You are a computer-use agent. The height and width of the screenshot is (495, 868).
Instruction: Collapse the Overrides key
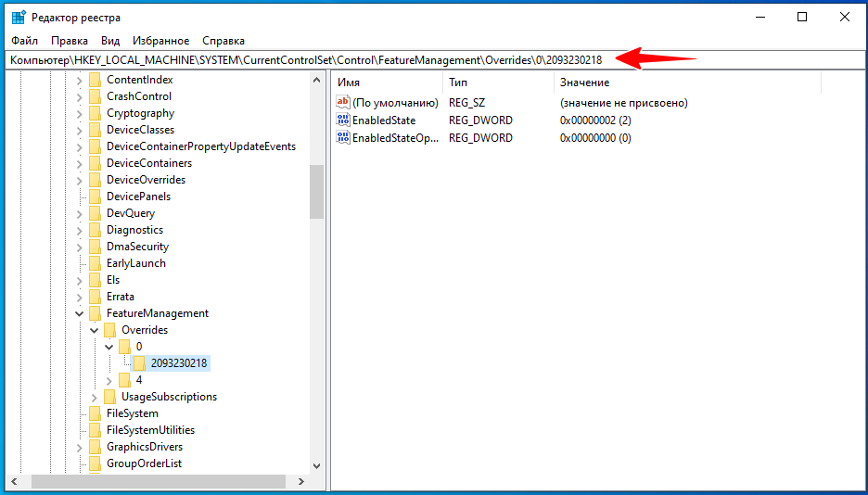click(94, 330)
